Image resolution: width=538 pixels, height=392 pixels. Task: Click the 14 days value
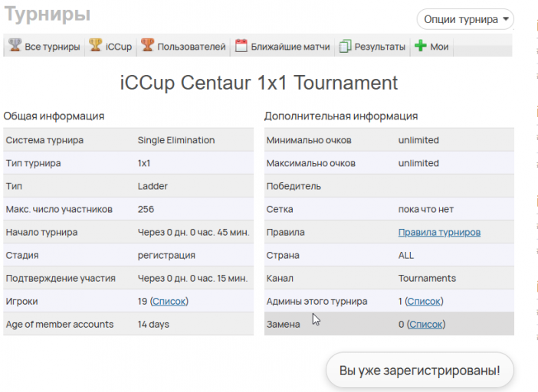(x=153, y=324)
